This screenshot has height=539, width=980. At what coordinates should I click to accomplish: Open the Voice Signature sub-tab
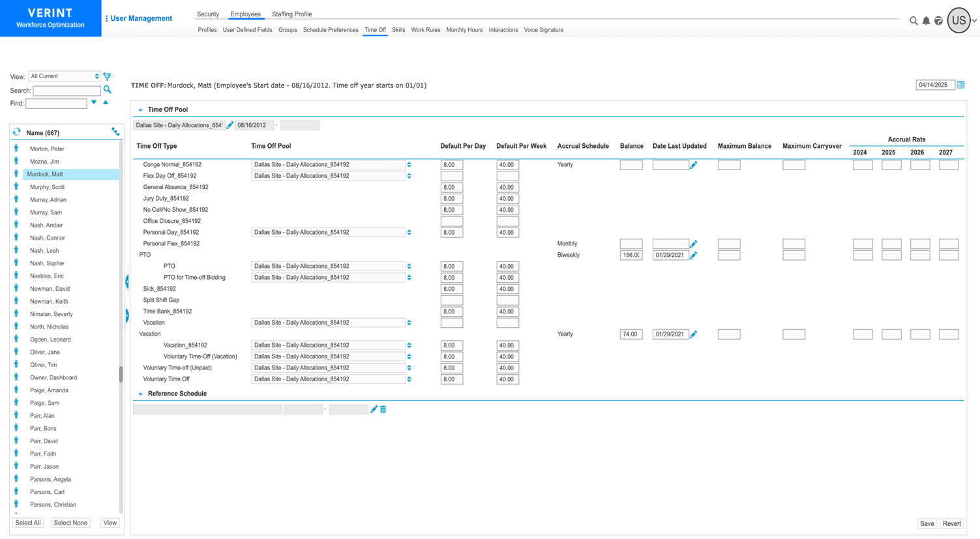click(544, 30)
